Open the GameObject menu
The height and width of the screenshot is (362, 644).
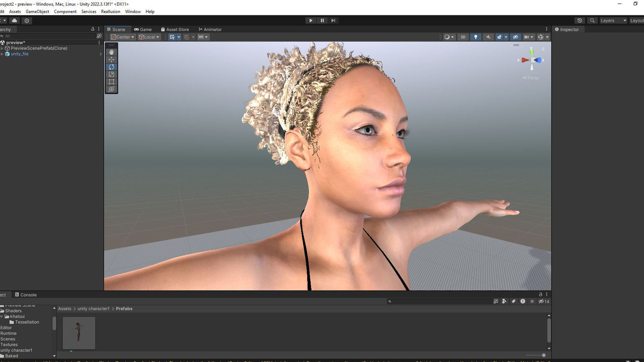pos(37,11)
